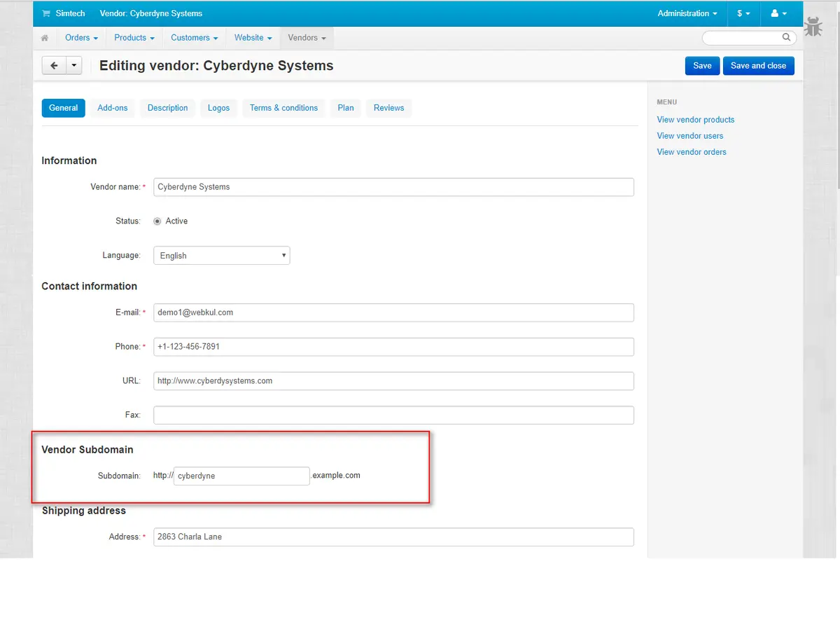Click the Save and close button
Viewport: 840px width, 634px height.
[758, 66]
